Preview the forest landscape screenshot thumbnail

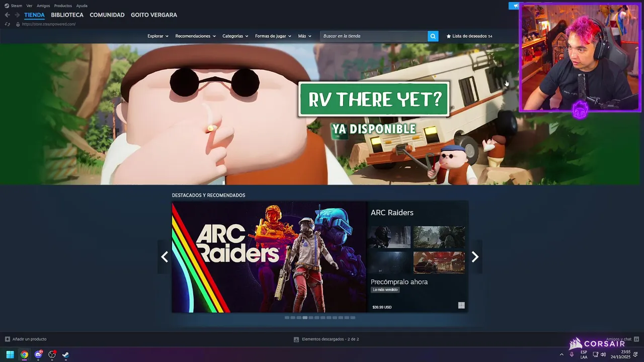439,237
